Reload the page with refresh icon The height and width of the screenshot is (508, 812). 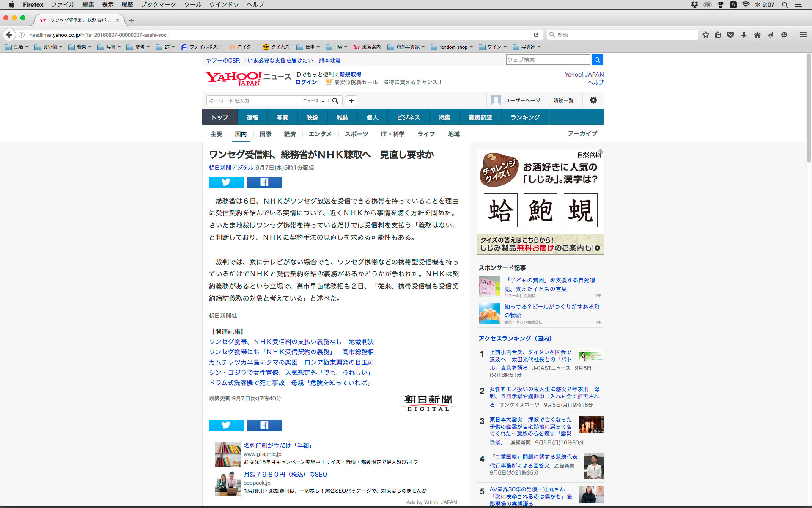coord(536,35)
